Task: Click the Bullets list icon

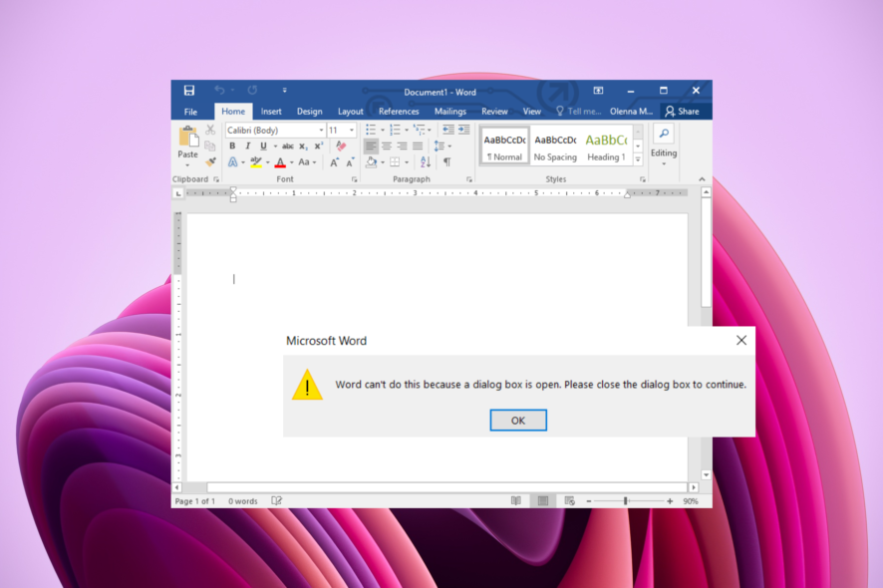Action: click(371, 131)
